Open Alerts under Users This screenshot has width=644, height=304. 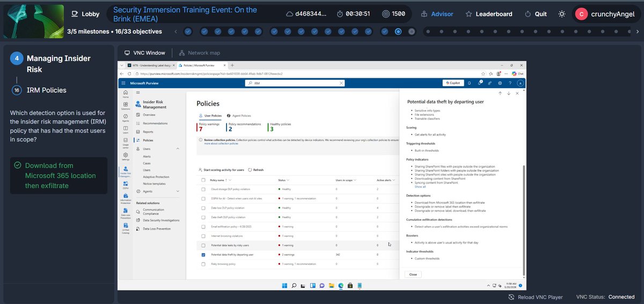point(147,157)
